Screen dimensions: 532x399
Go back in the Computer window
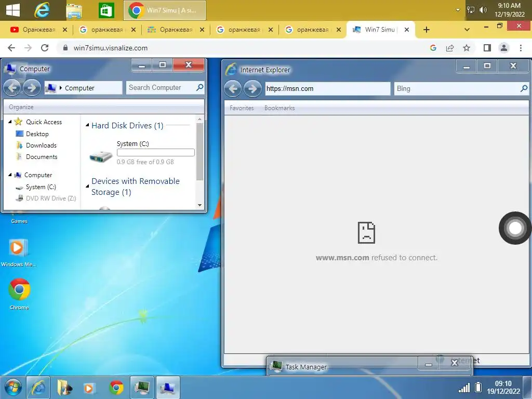tap(12, 88)
